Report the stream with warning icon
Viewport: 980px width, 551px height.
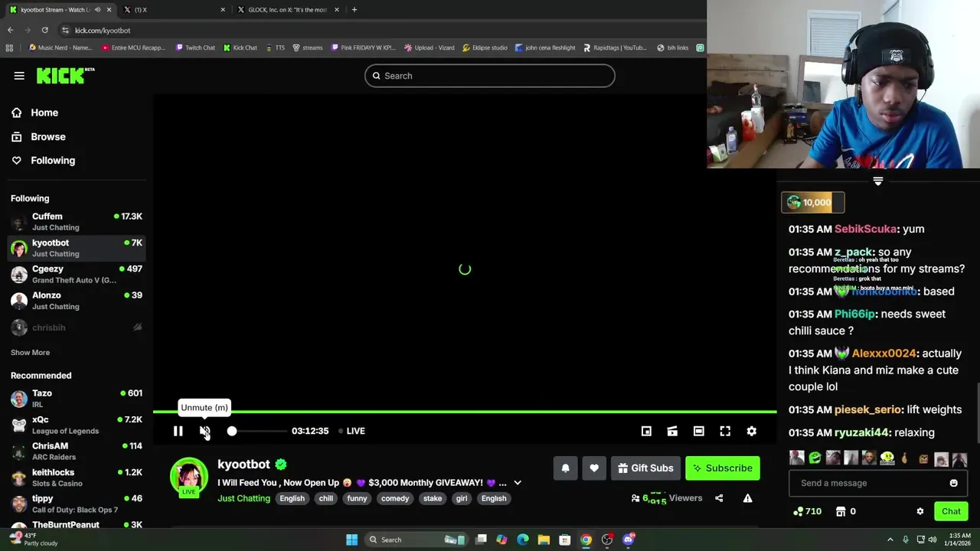click(748, 498)
